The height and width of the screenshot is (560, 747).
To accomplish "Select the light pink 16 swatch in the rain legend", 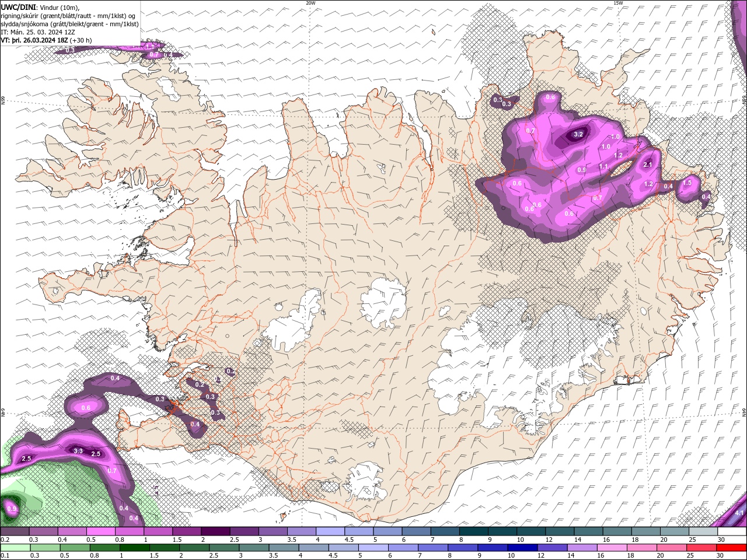I will [613, 548].
